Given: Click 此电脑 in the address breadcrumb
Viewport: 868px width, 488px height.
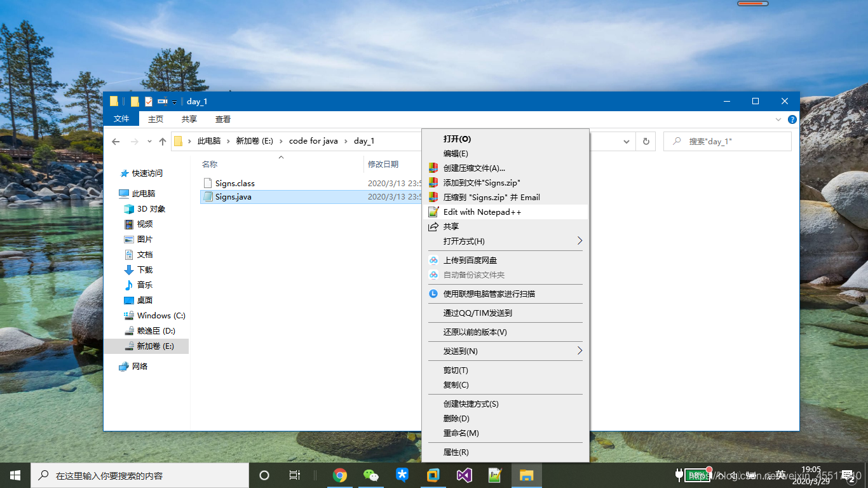Looking at the screenshot, I should tap(209, 141).
